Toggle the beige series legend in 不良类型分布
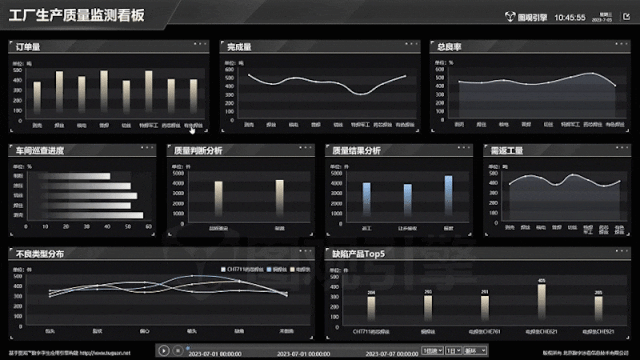The image size is (640, 360). coord(300,269)
